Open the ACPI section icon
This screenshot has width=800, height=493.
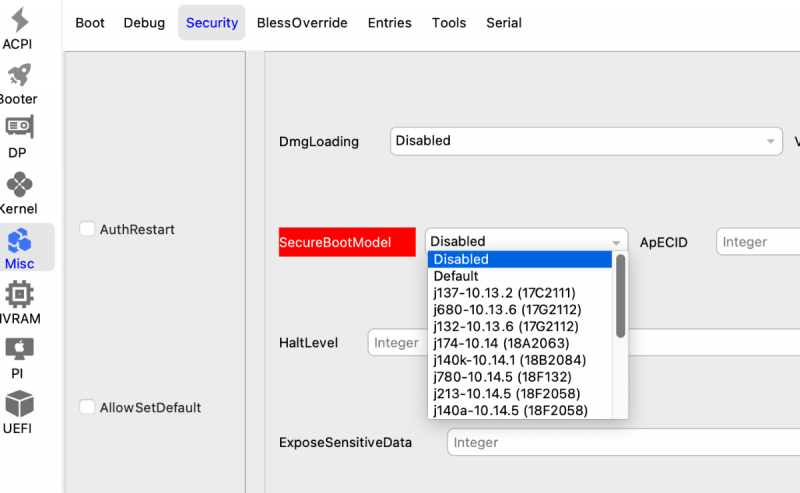(x=19, y=21)
